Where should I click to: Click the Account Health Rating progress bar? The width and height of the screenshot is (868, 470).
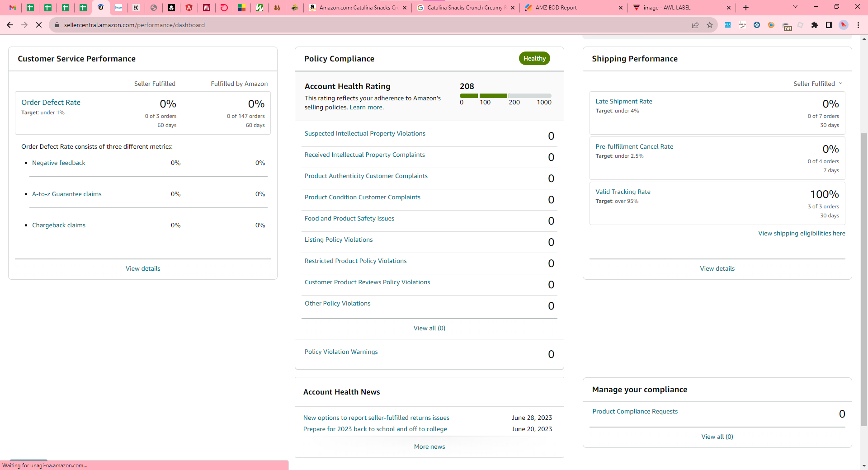pyautogui.click(x=505, y=96)
